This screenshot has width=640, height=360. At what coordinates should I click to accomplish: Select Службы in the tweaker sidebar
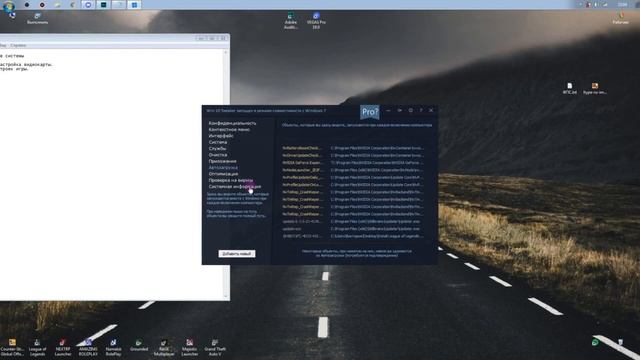217,149
